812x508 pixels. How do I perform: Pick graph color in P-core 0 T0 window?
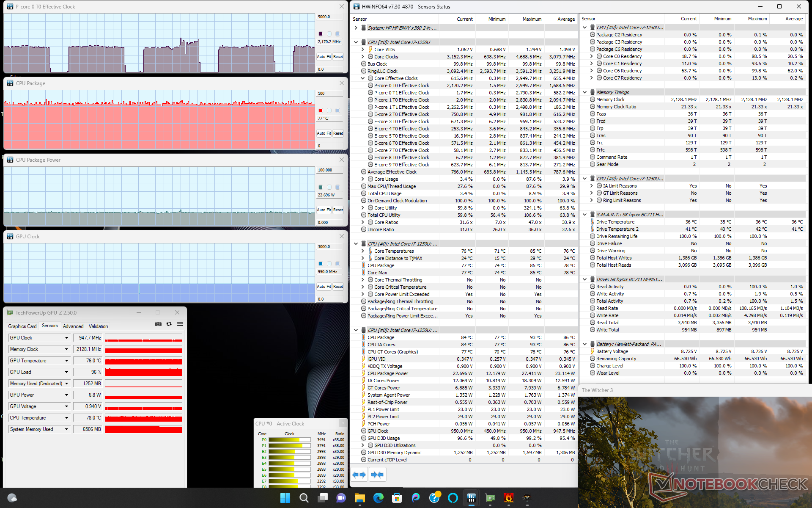point(321,34)
